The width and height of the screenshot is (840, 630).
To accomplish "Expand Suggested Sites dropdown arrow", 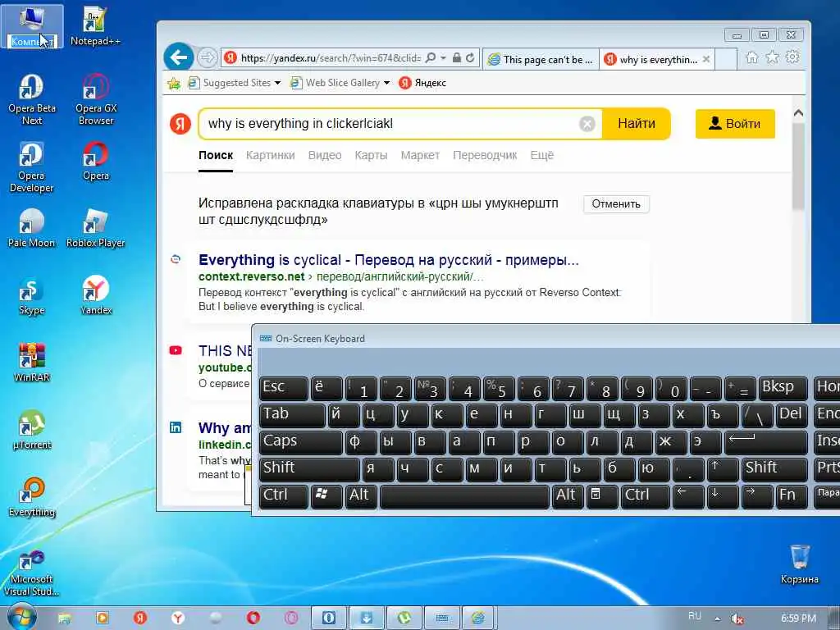I will 277,83.
